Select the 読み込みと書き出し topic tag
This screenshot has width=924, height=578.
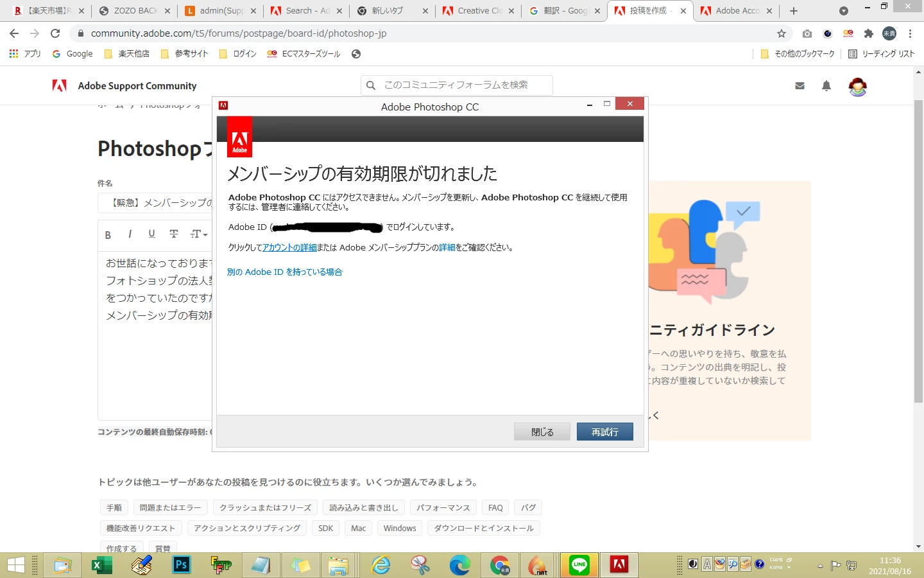click(364, 508)
